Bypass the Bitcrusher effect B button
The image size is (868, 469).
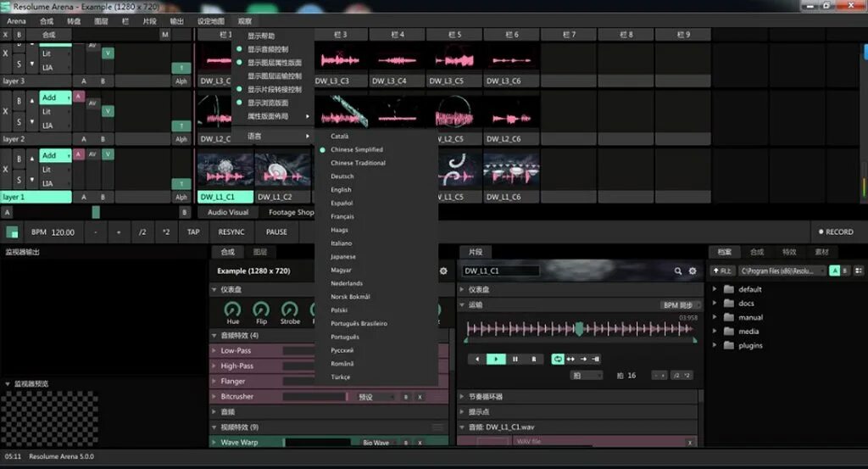[x=406, y=397]
